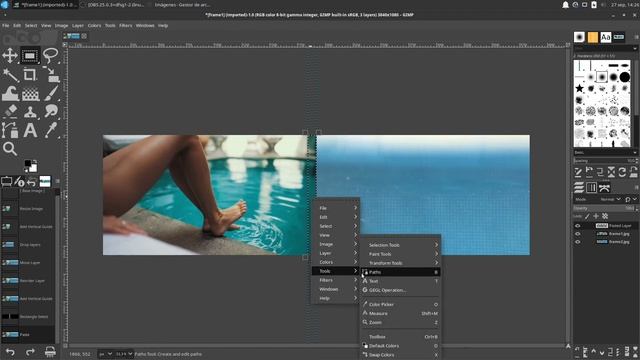Choose Paths in the Tools submenu

401,272
